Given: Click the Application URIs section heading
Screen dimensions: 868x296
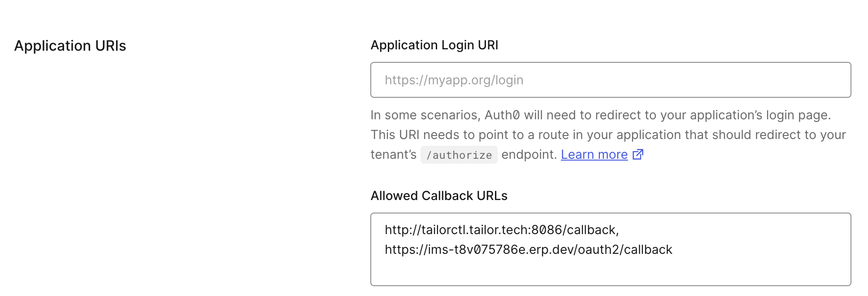Looking at the screenshot, I should [x=71, y=45].
